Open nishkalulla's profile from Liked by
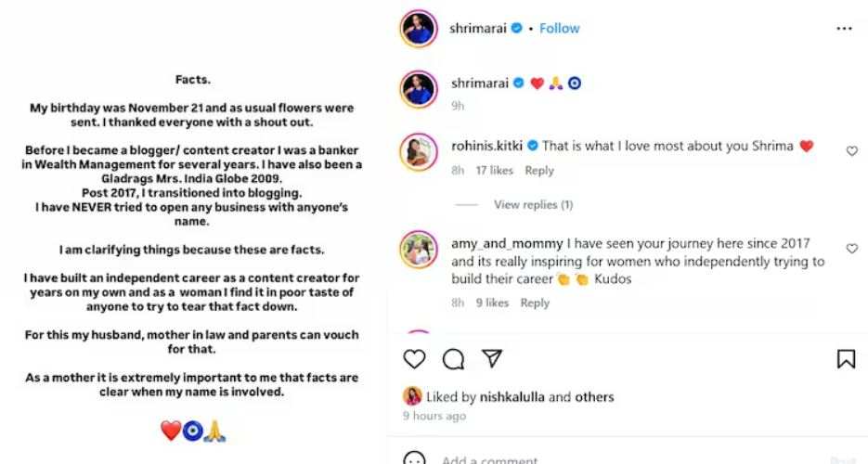Viewport: 868px width, 464px height. (x=512, y=397)
